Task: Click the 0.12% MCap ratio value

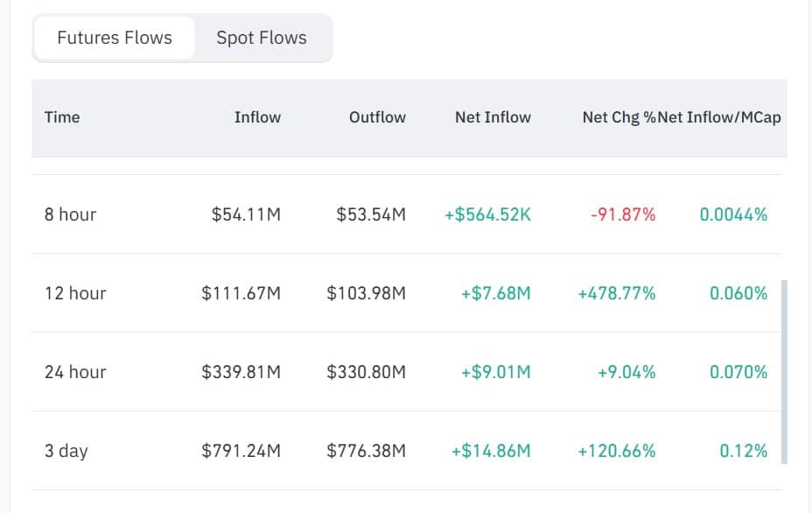Action: (x=744, y=451)
